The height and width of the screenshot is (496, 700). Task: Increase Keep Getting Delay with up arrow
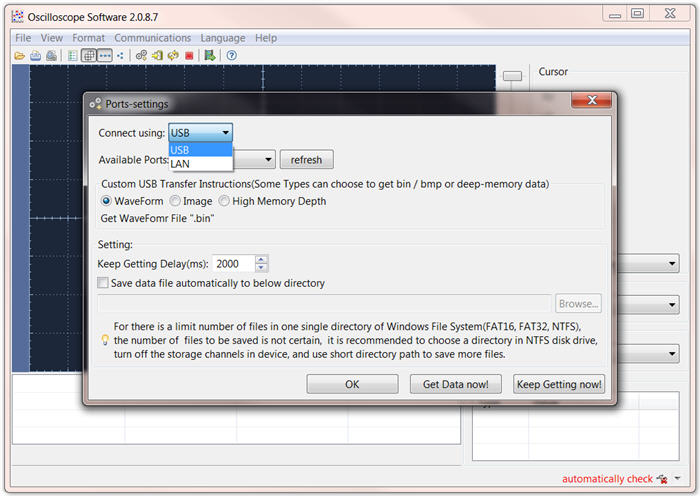click(x=261, y=259)
